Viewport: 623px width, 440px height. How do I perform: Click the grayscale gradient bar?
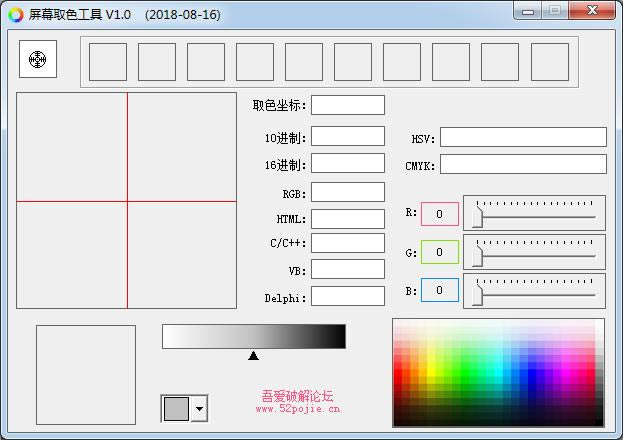click(x=253, y=337)
